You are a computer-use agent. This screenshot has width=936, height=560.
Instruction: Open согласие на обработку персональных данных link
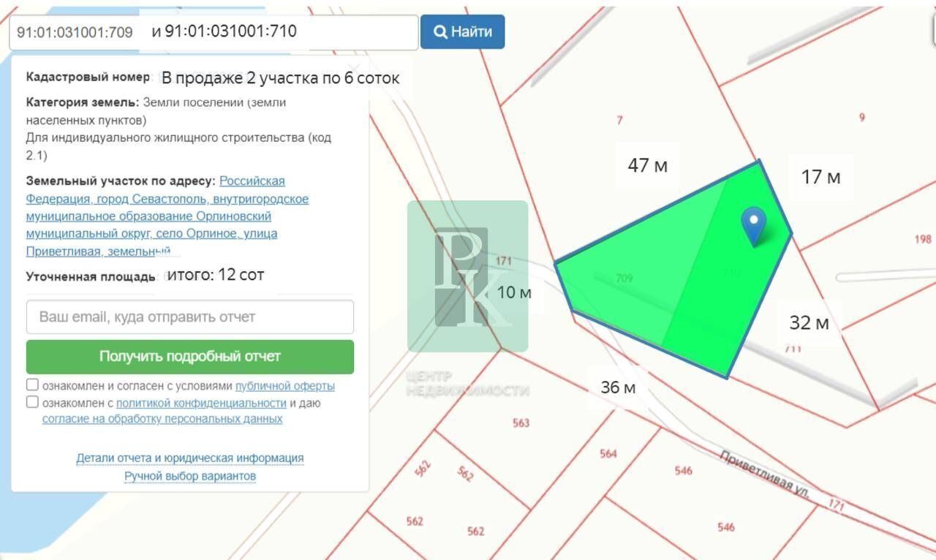coord(162,419)
